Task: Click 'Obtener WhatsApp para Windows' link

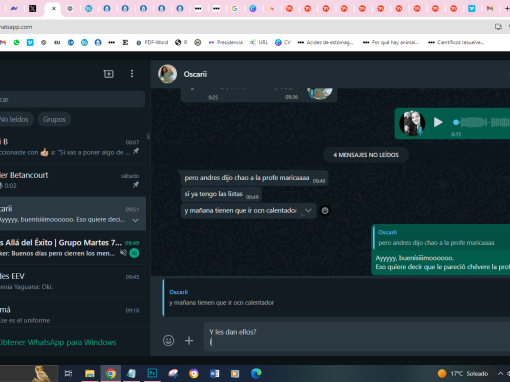Action: pyautogui.click(x=58, y=342)
